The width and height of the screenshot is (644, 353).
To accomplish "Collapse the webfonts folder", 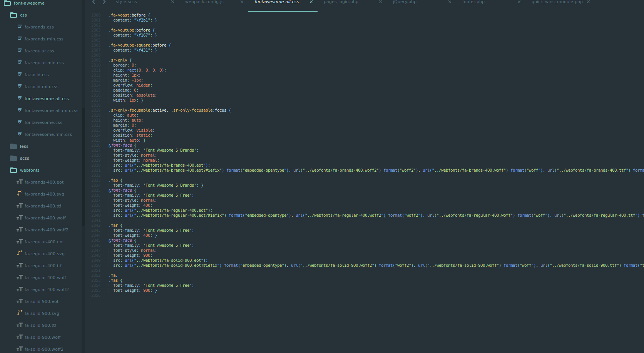I will [x=30, y=170].
